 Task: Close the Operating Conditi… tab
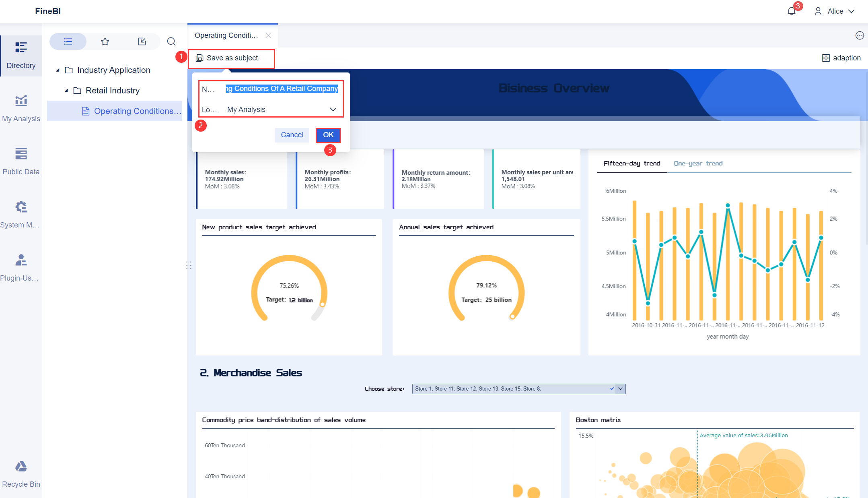pyautogui.click(x=268, y=35)
